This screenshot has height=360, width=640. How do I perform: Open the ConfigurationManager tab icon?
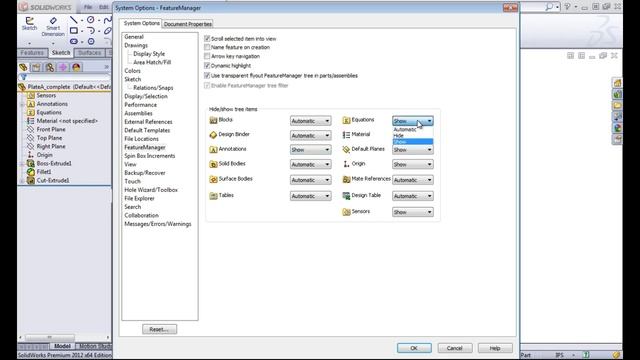point(50,67)
